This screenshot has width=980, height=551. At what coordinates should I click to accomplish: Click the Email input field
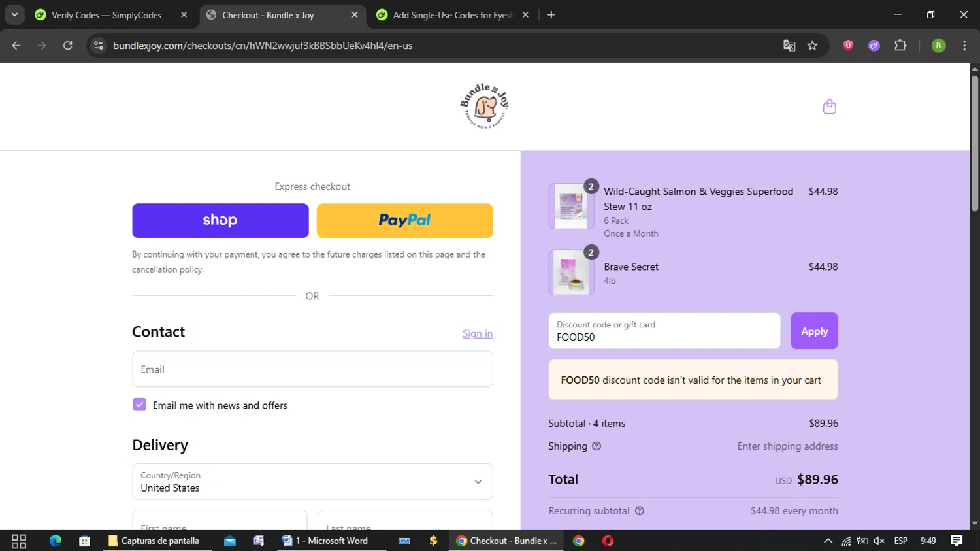(312, 369)
